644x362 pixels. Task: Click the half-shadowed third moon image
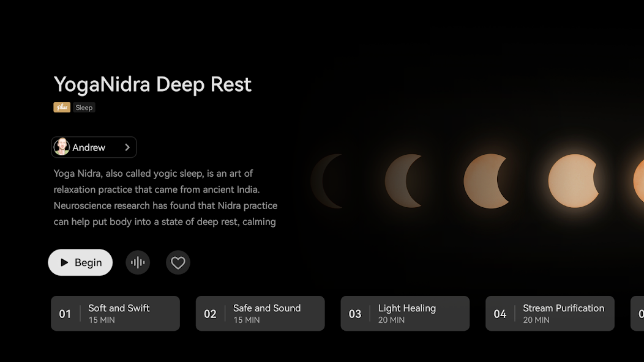point(487,181)
